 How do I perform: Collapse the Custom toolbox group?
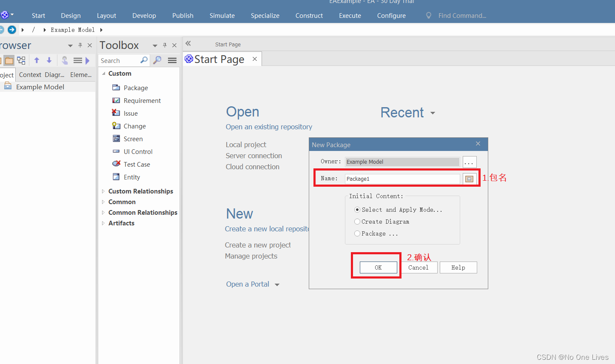pyautogui.click(x=103, y=74)
